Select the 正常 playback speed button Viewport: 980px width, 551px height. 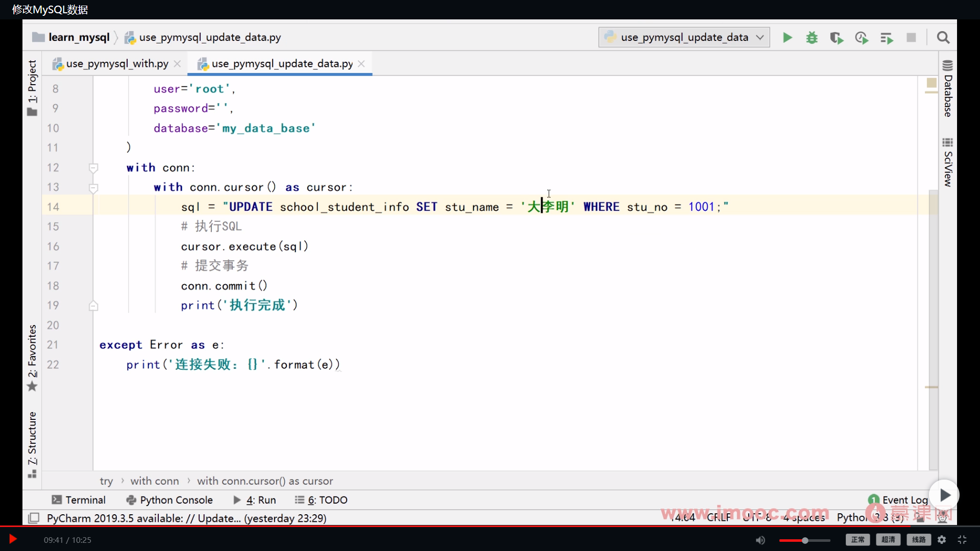[x=858, y=540]
